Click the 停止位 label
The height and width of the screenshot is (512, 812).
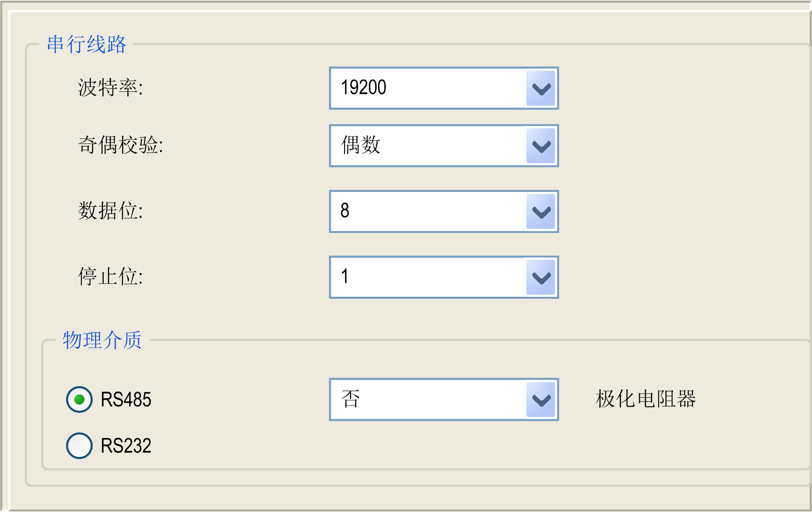pos(111,277)
